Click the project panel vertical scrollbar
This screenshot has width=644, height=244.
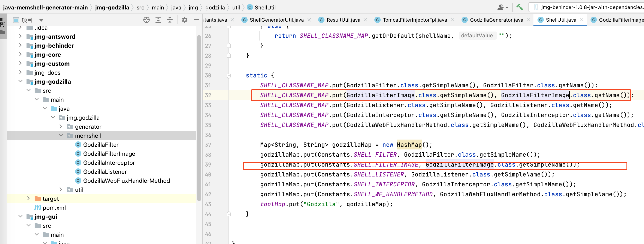pos(199,118)
